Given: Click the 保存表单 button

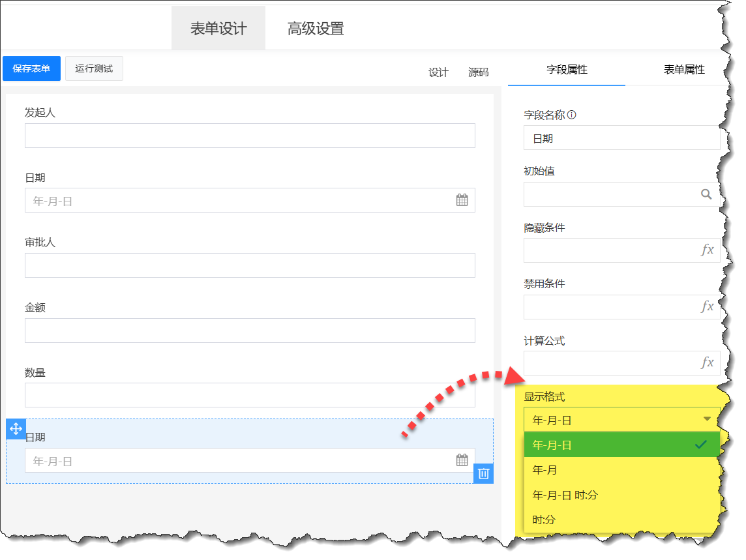Looking at the screenshot, I should coord(31,68).
